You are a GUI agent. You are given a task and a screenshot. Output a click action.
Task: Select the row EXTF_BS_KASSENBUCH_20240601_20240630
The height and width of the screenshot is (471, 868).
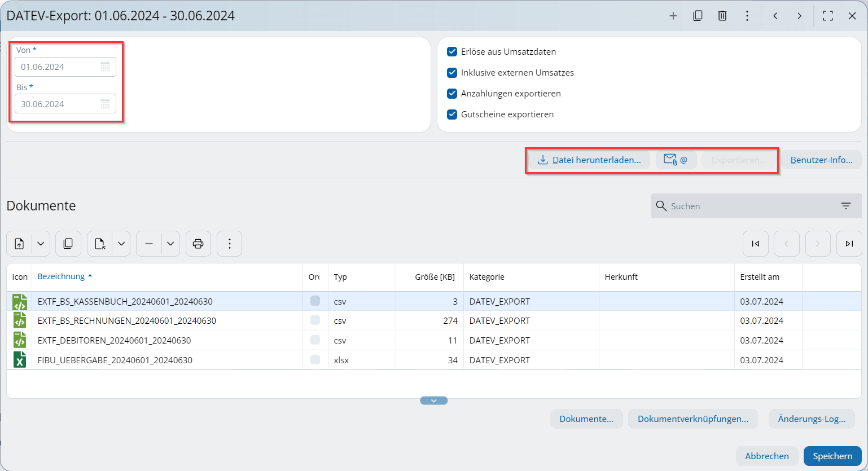coord(434,301)
